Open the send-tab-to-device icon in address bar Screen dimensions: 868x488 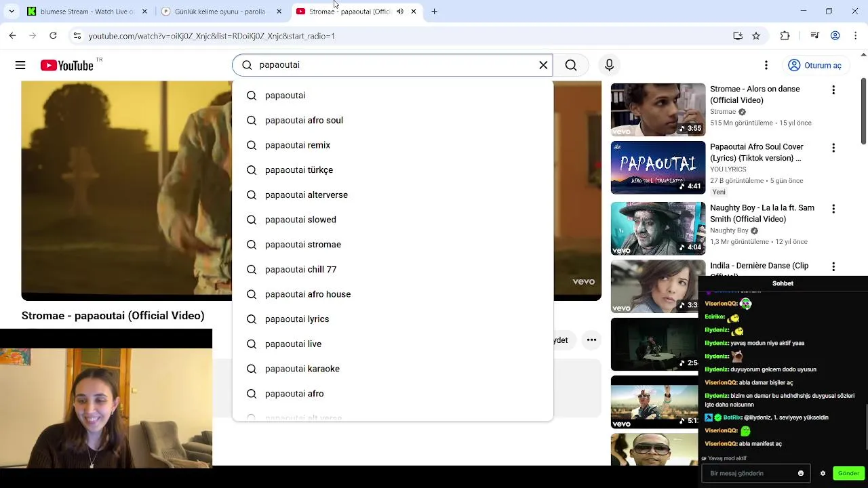point(738,36)
